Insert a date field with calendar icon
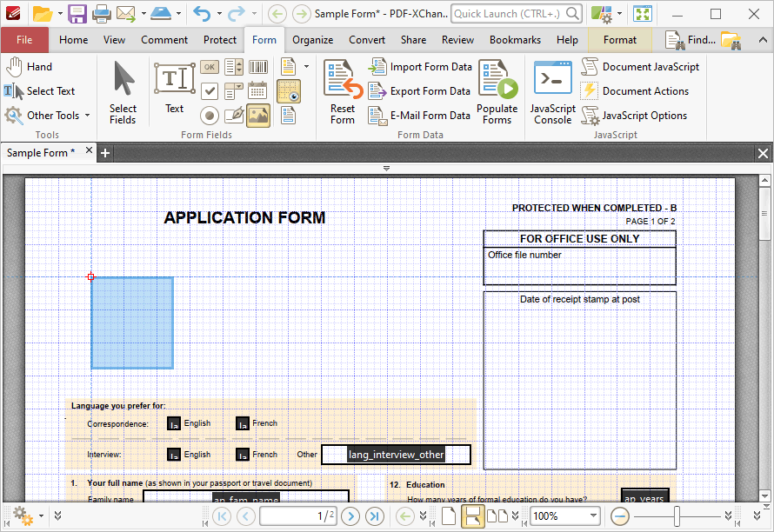 click(257, 90)
